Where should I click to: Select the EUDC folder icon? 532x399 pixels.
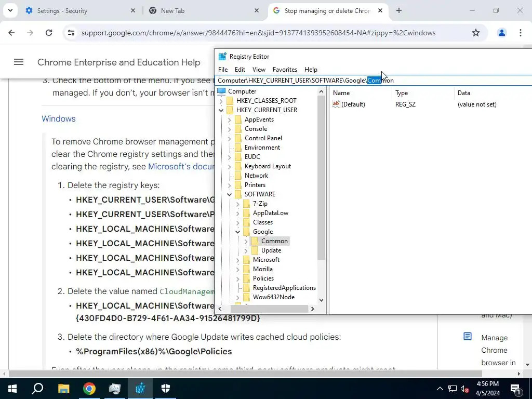[x=238, y=157]
